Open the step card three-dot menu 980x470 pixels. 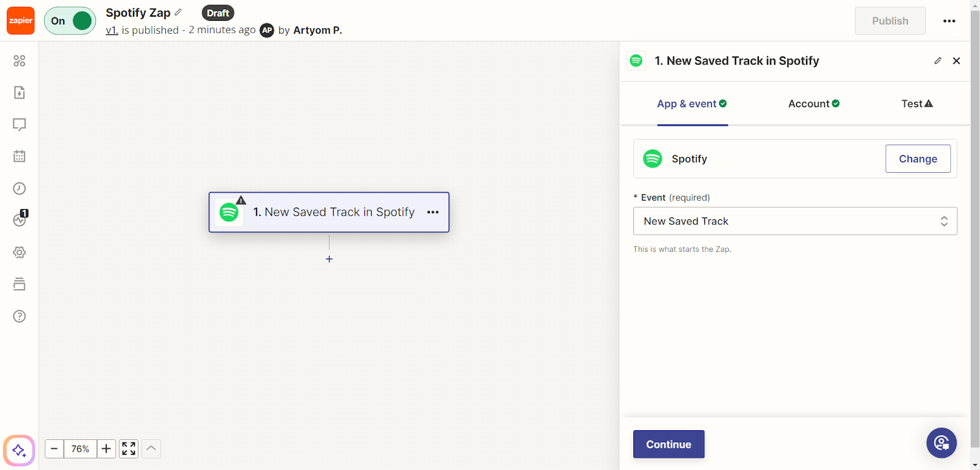tap(433, 212)
